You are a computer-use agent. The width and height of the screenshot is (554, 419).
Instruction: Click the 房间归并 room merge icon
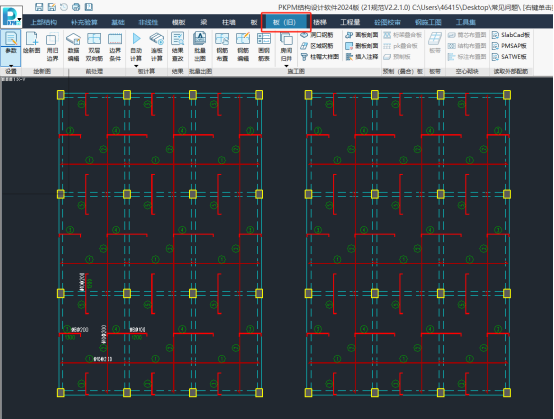286,47
